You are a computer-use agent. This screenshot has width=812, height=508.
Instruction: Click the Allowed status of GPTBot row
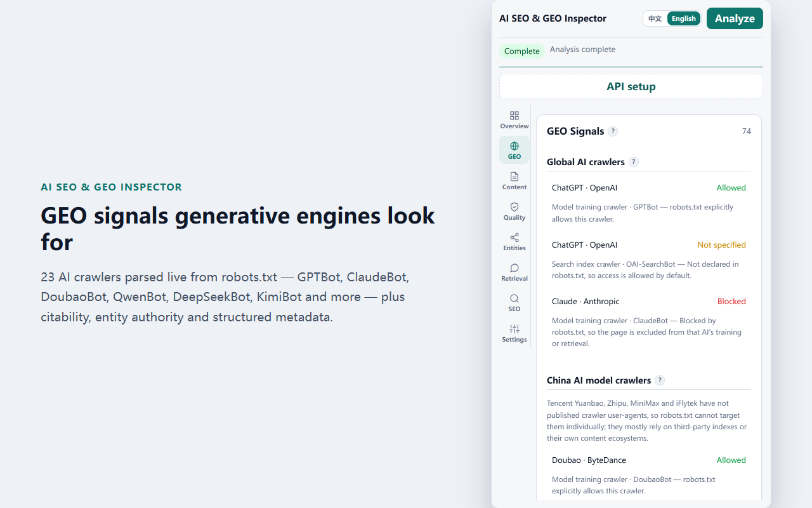coord(731,188)
